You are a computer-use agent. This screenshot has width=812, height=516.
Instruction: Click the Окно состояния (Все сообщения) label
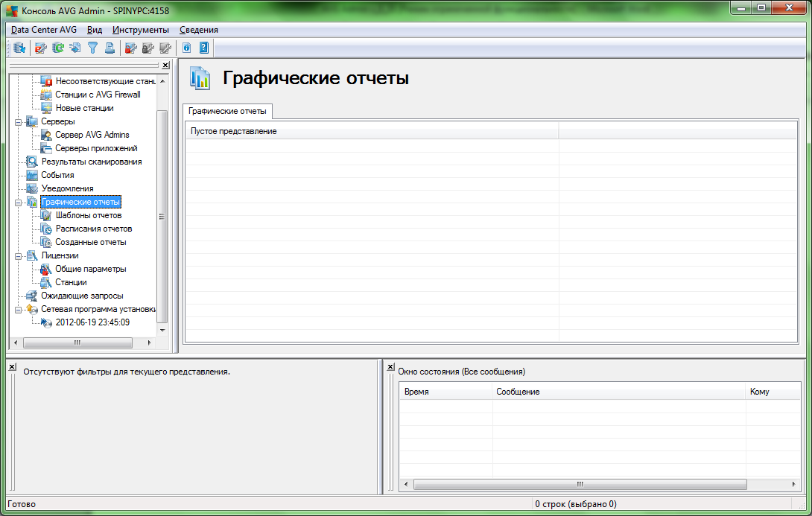(x=461, y=372)
